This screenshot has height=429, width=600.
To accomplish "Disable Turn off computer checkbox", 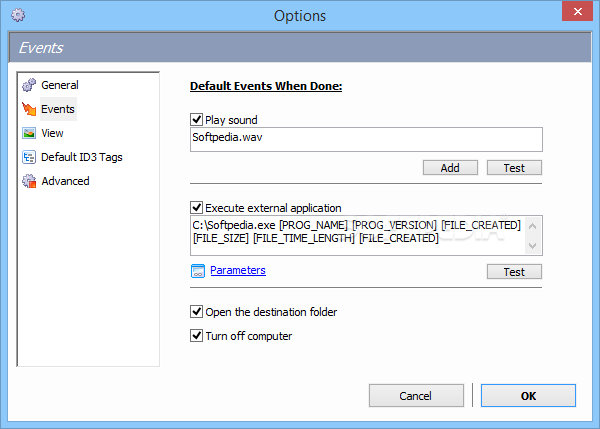I will point(196,336).
